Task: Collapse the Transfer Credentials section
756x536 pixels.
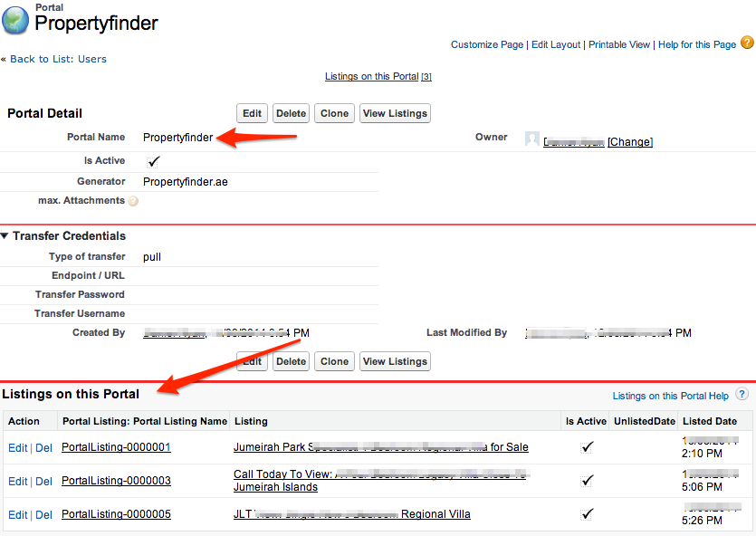Action: coord(7,235)
